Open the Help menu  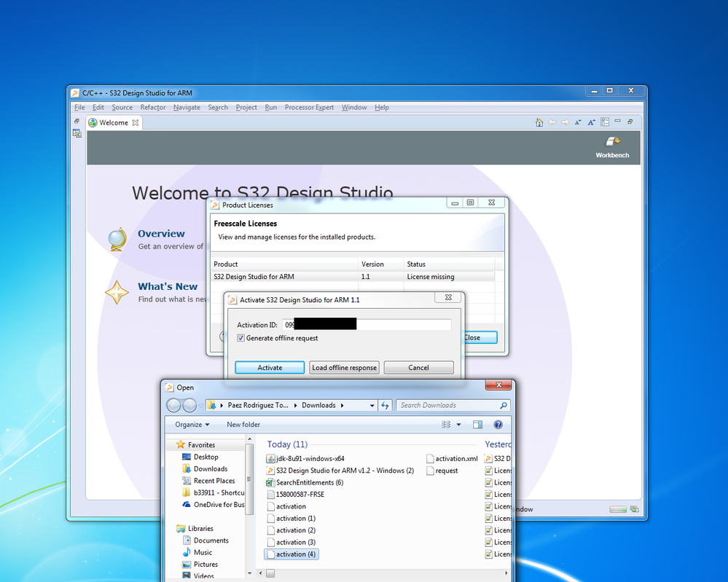(382, 108)
